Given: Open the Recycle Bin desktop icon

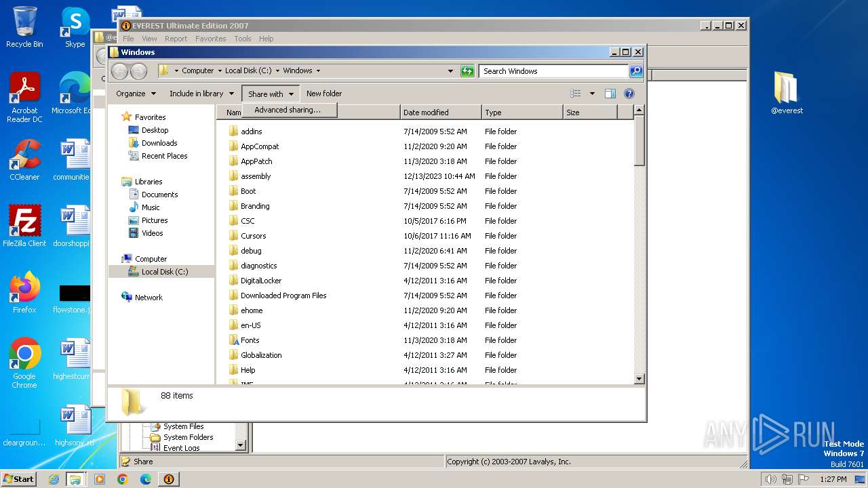Looking at the screenshot, I should pyautogui.click(x=24, y=27).
